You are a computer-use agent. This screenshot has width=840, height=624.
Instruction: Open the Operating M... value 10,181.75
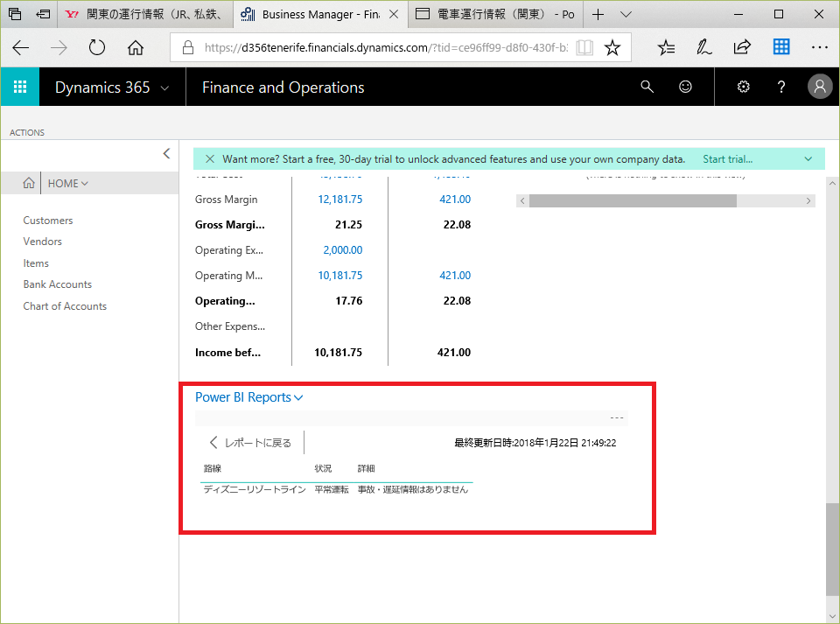340,276
